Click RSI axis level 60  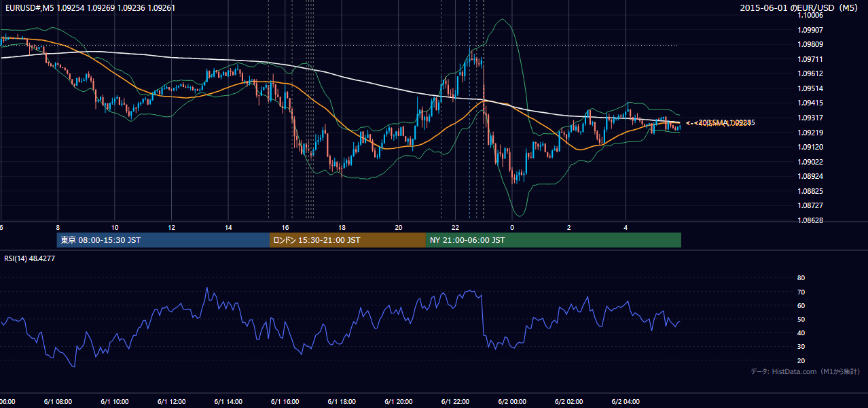801,305
